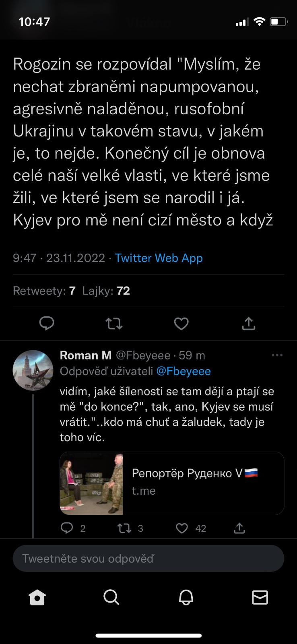
Task: Open the Репортёр Руденко t.me link card
Action: (172, 483)
